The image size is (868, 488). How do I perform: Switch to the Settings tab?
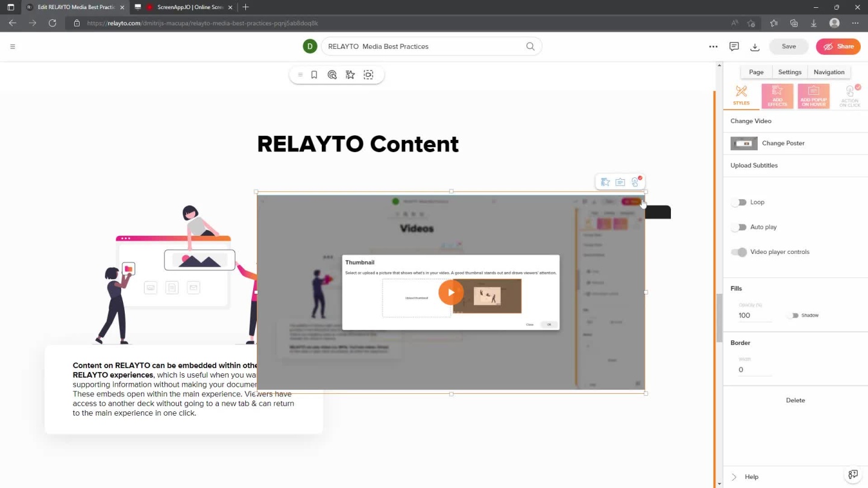pos(790,72)
